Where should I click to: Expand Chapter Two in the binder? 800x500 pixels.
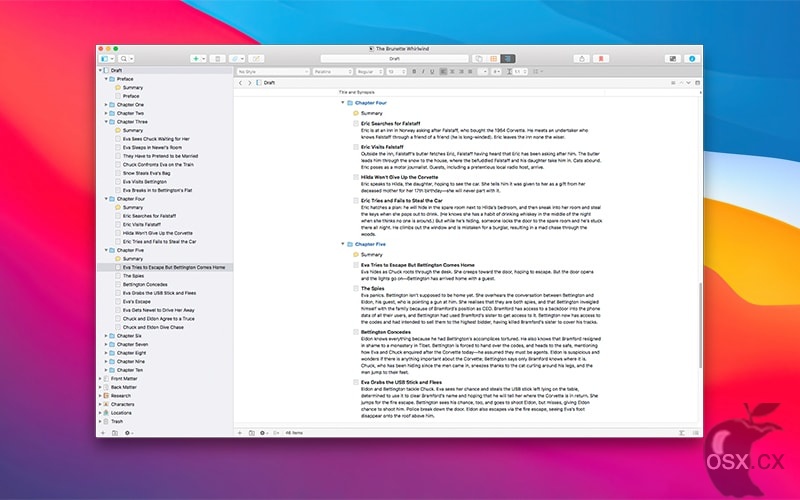click(x=106, y=113)
